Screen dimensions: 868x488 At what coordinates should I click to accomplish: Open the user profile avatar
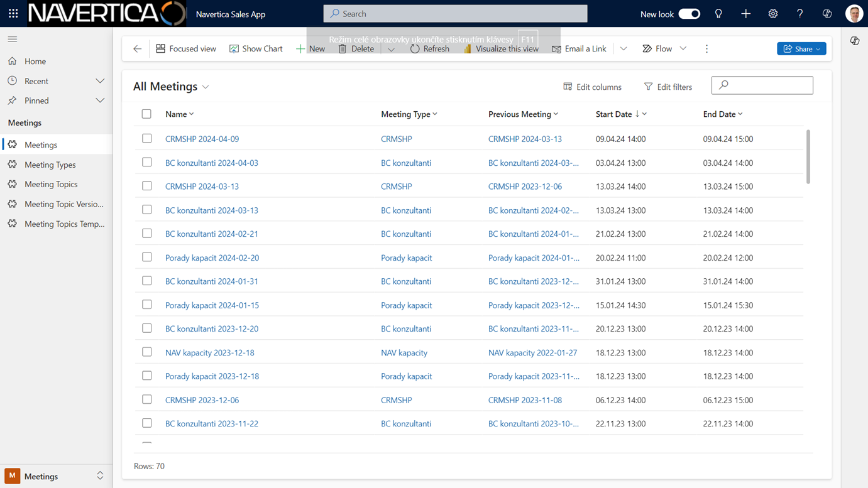854,14
